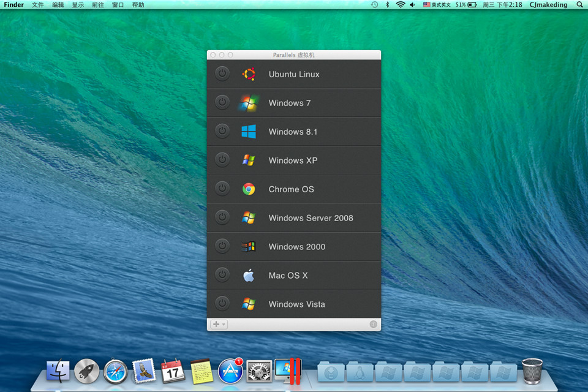
Task: Click the Windows Vista logo icon
Action: pyautogui.click(x=249, y=304)
